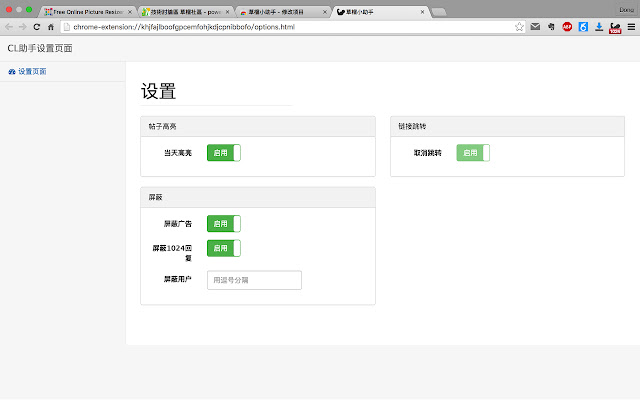Open the downloads arrow extension icon
Screen dimensions: 640x400
click(x=599, y=27)
